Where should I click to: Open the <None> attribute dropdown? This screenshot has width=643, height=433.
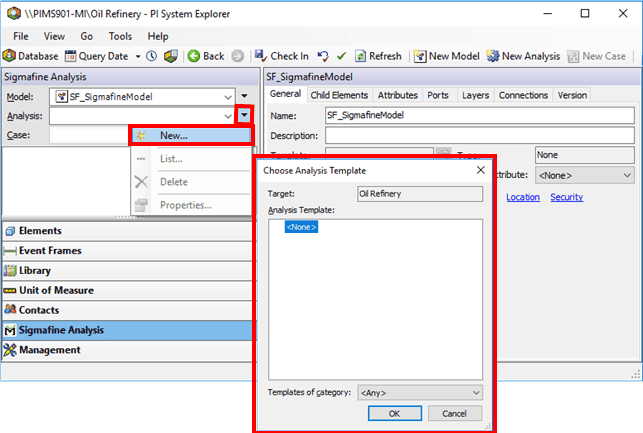pyautogui.click(x=584, y=175)
